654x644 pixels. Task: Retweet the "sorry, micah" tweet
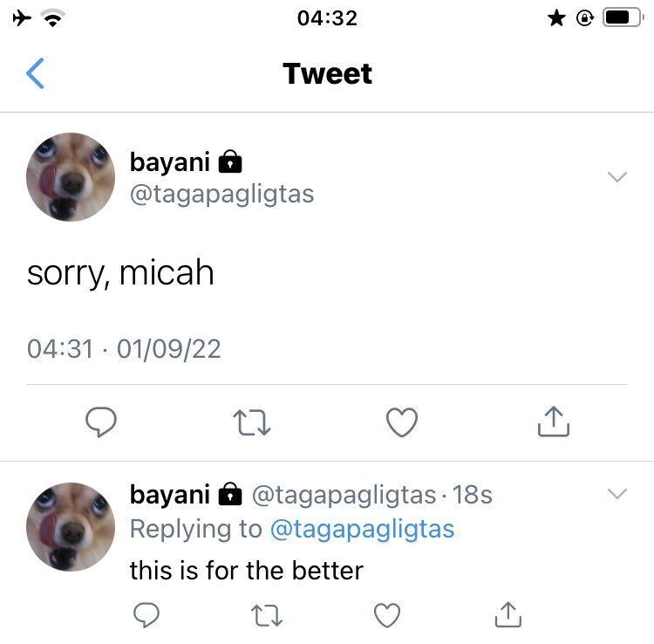pyautogui.click(x=252, y=422)
